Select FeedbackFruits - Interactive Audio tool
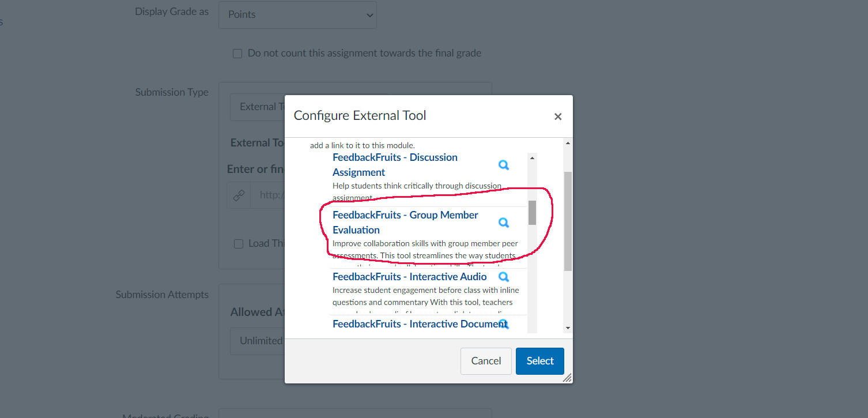Screen dimensions: 868x418 pyautogui.click(x=409, y=277)
